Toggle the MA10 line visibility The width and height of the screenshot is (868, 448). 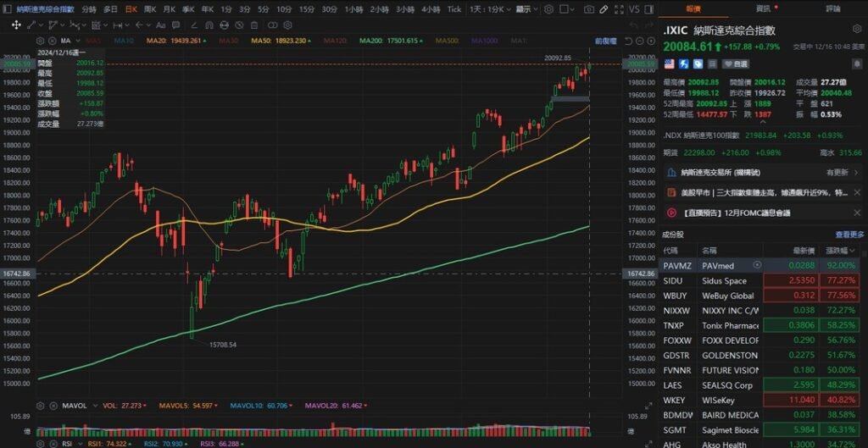124,41
